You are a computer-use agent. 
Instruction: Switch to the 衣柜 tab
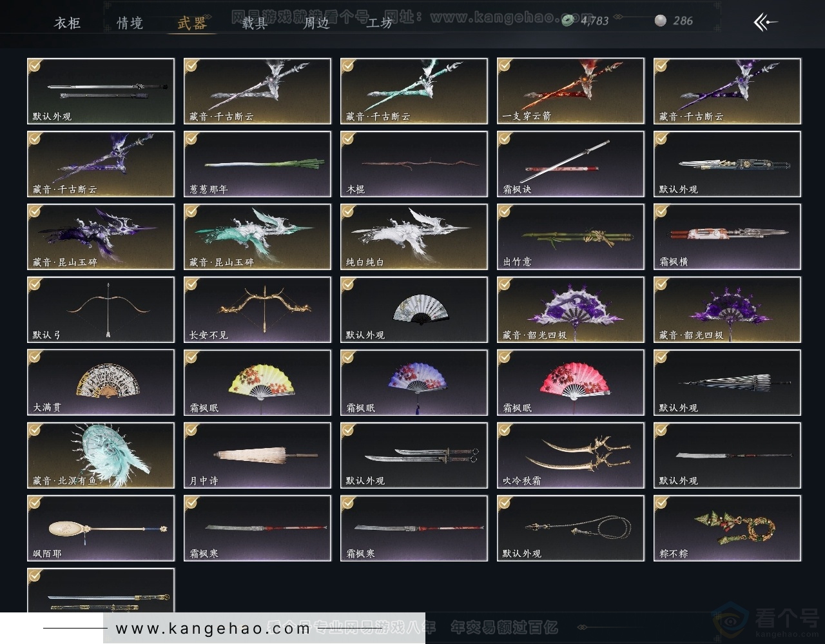click(67, 23)
